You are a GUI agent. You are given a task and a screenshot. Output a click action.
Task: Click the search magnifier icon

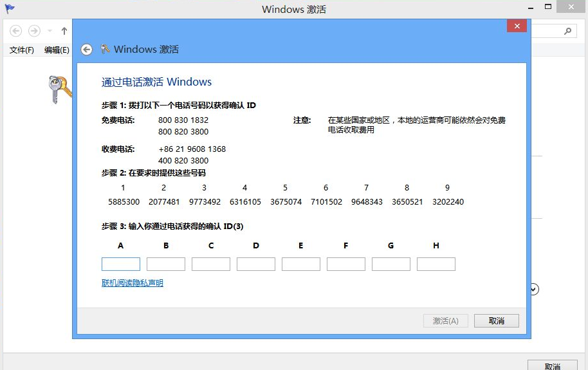568,31
